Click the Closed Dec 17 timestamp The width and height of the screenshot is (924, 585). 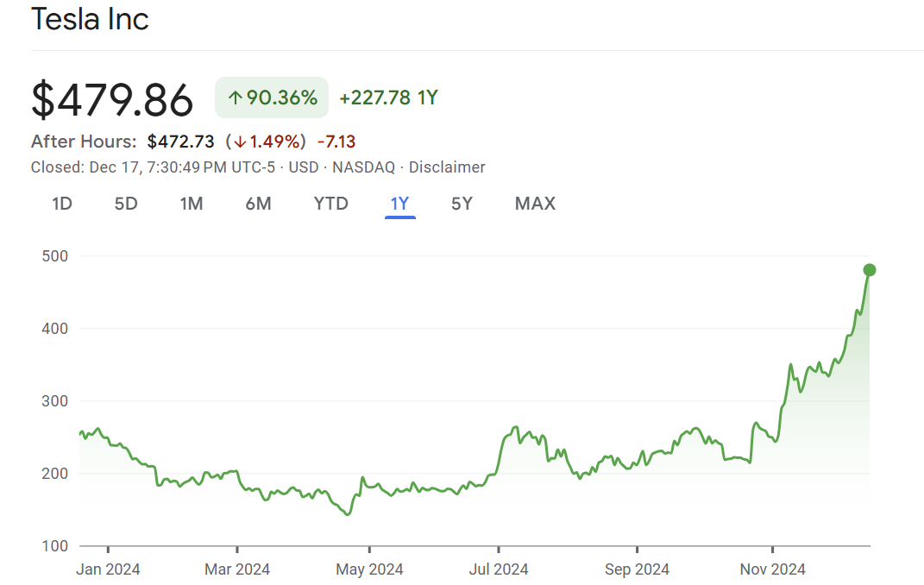click(x=153, y=167)
